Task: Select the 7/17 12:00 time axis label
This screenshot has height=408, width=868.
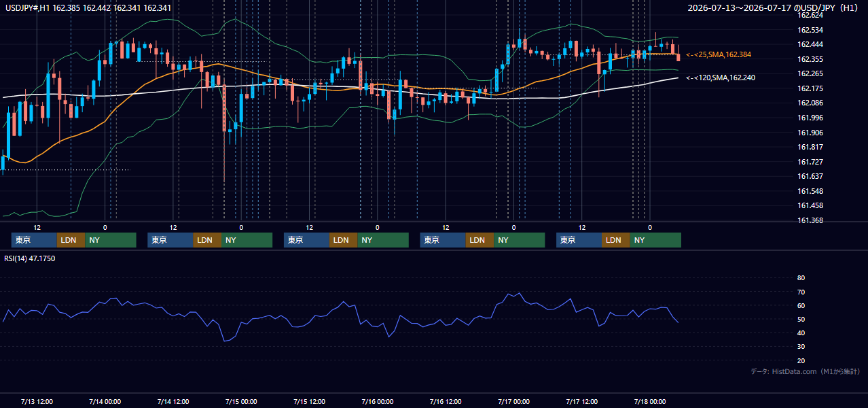Action: pos(581,401)
